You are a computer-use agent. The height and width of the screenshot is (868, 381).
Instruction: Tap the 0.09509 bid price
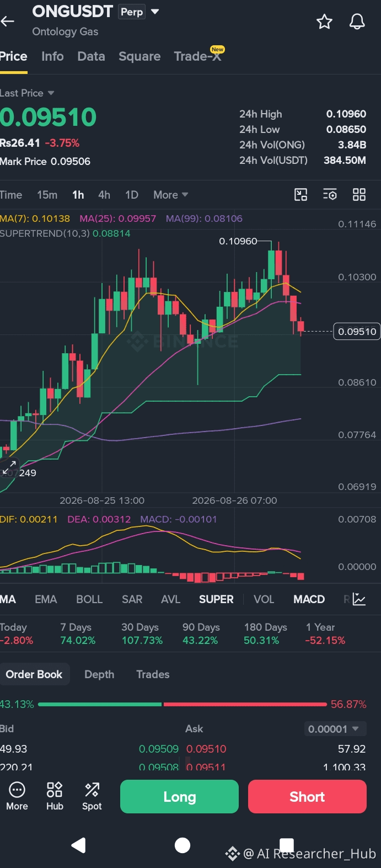point(159,749)
